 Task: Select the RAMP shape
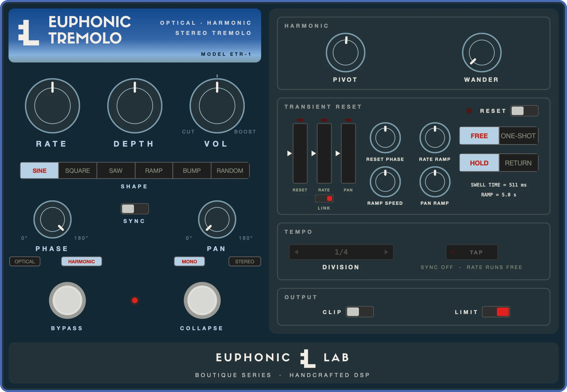pos(154,170)
